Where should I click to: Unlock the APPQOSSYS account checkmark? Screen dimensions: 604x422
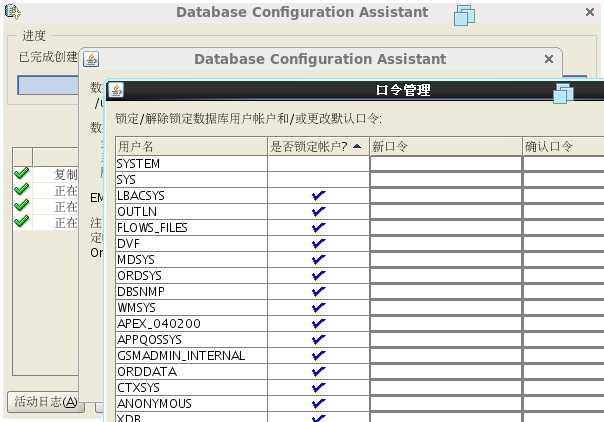[x=319, y=339]
